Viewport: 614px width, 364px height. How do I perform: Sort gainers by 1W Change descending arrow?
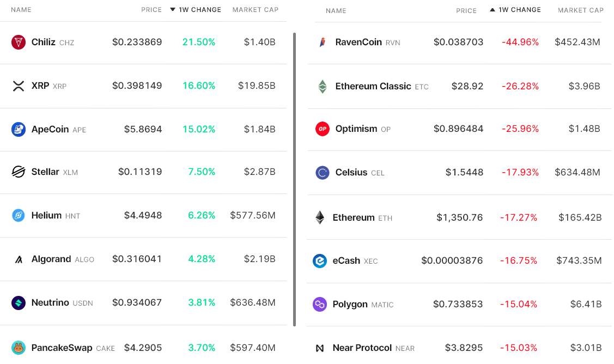pyautogui.click(x=173, y=10)
